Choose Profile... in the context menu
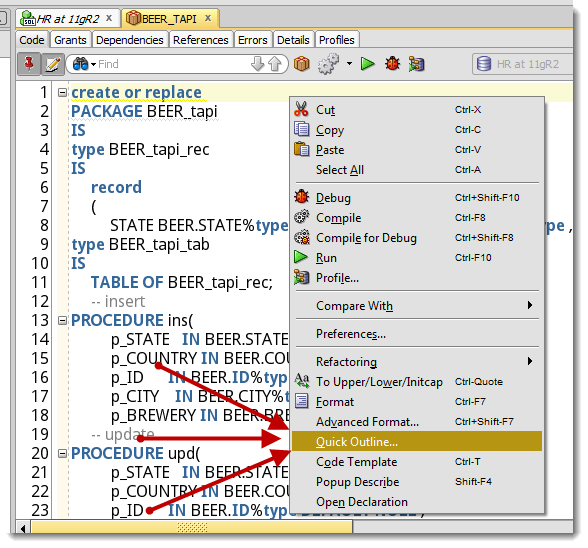The height and width of the screenshot is (548, 588). pyautogui.click(x=417, y=278)
